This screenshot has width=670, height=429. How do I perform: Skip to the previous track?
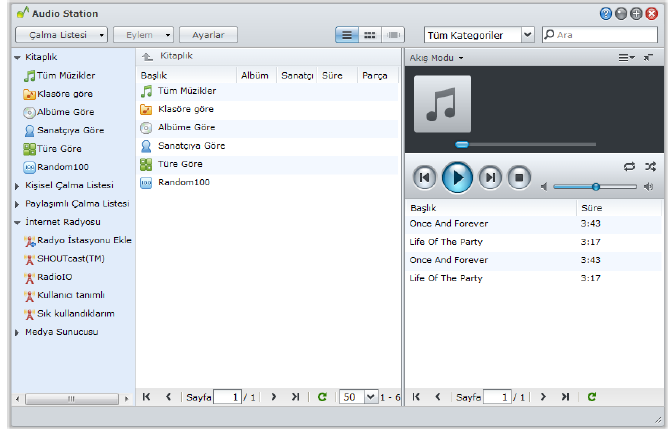click(425, 178)
